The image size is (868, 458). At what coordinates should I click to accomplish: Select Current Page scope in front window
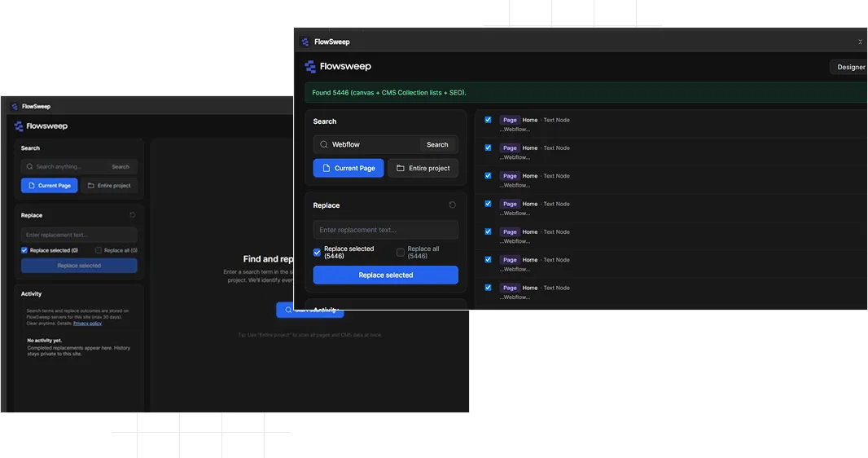(349, 168)
